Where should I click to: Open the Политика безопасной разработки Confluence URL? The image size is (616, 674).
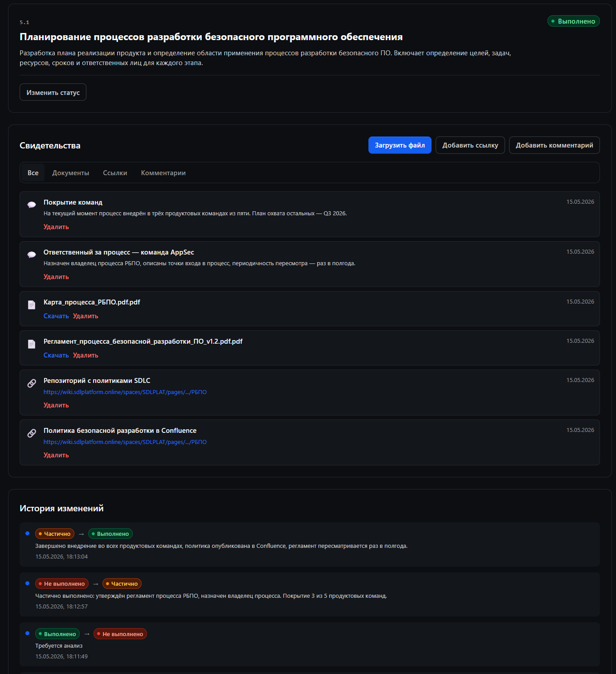coord(125,442)
